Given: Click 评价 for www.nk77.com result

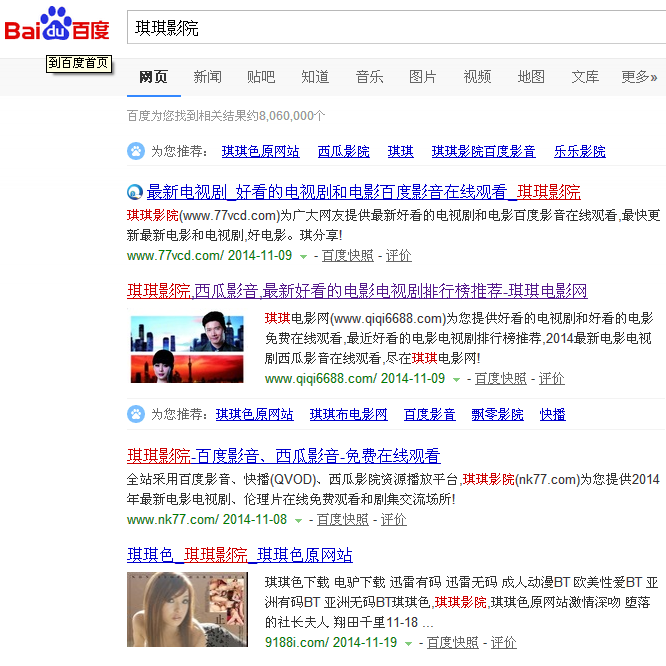Looking at the screenshot, I should click(x=393, y=520).
